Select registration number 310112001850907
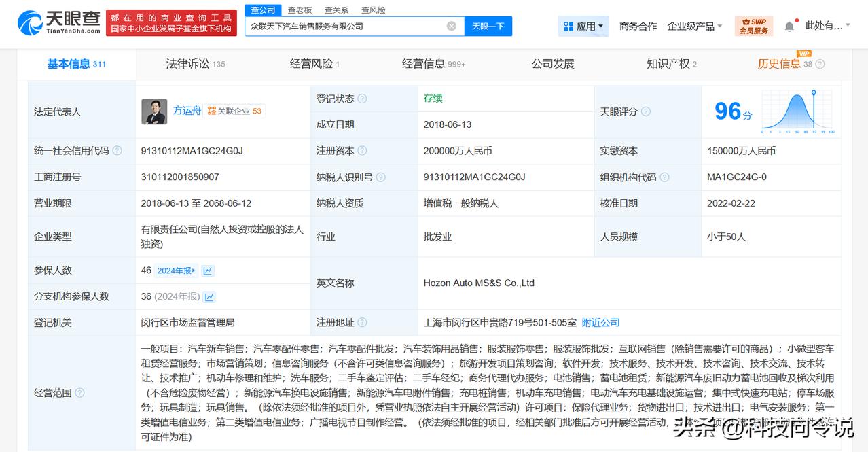The width and height of the screenshot is (868, 452). click(x=180, y=177)
